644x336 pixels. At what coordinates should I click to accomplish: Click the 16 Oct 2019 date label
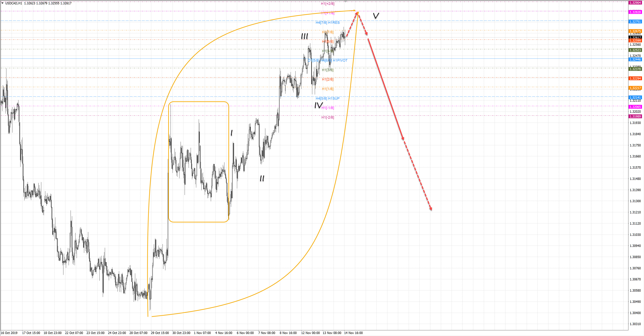tap(9, 333)
